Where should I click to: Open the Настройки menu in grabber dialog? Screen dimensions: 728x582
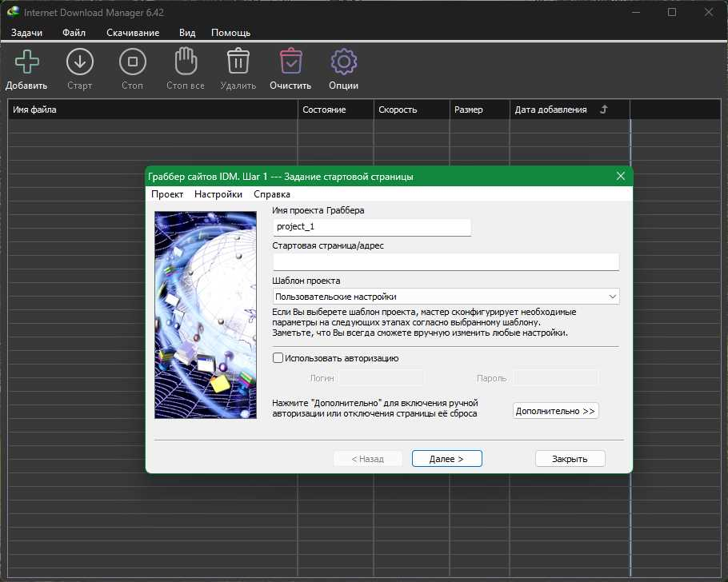tap(218, 194)
